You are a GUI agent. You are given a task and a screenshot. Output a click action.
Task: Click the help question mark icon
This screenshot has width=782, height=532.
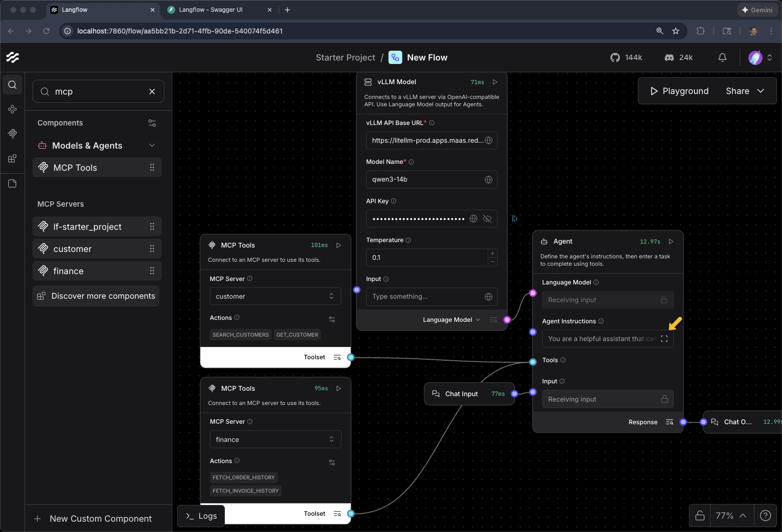[765, 515]
